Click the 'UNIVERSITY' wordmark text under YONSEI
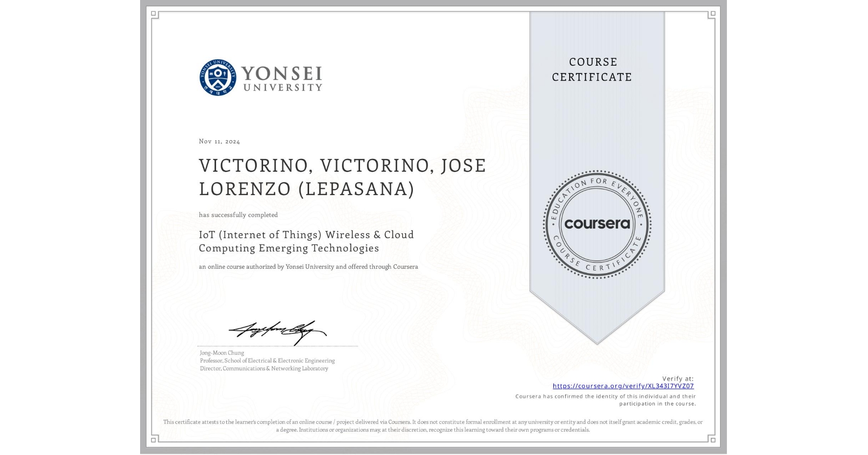Viewport: 868px width, 455px height. 283,88
